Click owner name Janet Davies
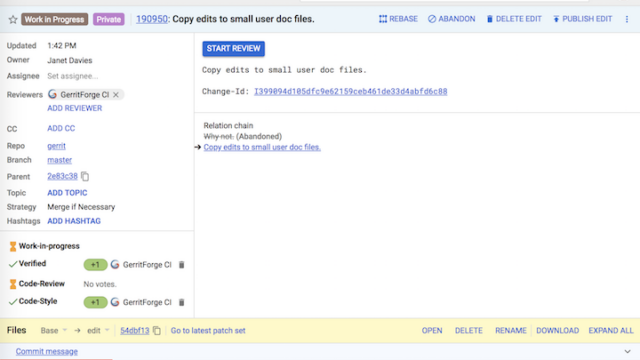The image size is (640, 360). (x=70, y=60)
